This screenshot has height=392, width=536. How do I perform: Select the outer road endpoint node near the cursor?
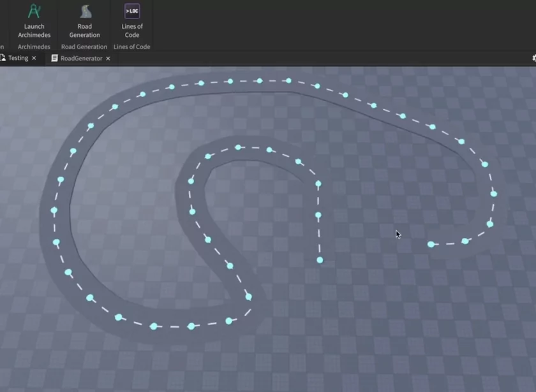[x=431, y=244]
